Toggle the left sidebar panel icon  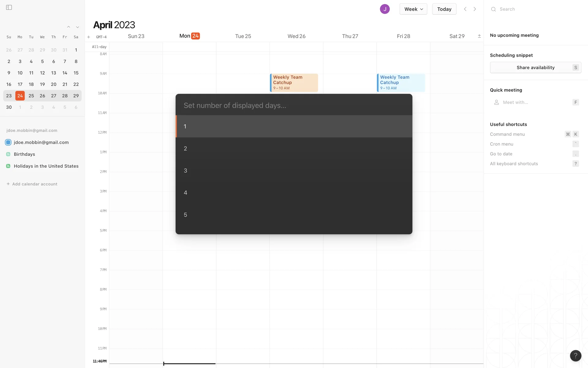pyautogui.click(x=9, y=7)
